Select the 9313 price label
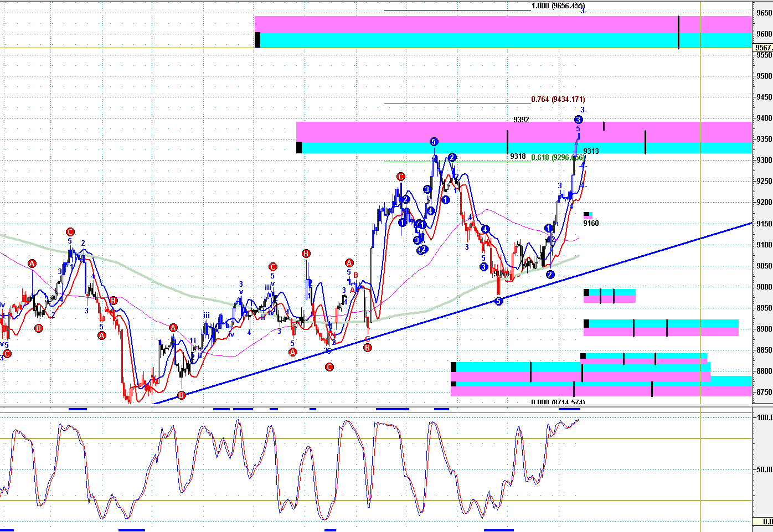Viewport: 773px width, 532px height. 591,151
